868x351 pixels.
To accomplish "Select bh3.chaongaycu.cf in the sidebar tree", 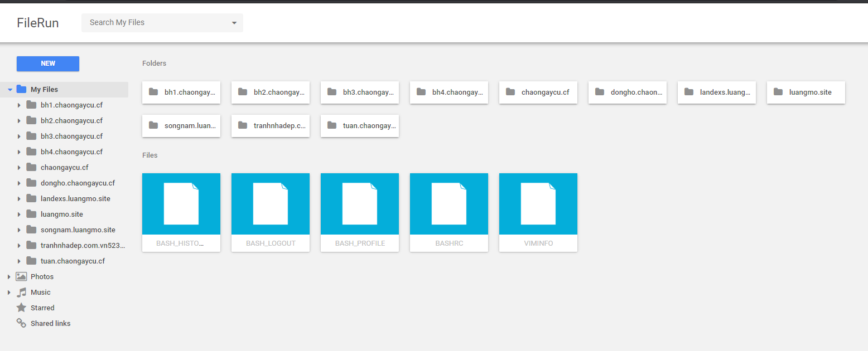I will click(71, 136).
